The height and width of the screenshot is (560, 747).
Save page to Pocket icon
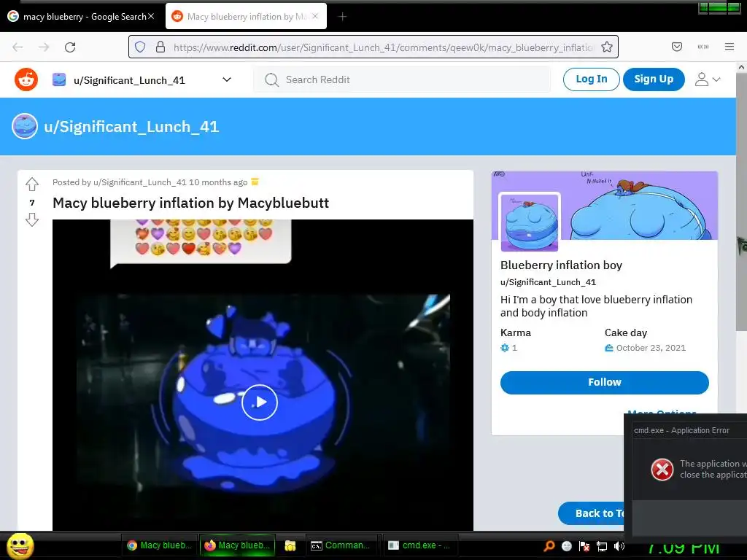click(676, 47)
